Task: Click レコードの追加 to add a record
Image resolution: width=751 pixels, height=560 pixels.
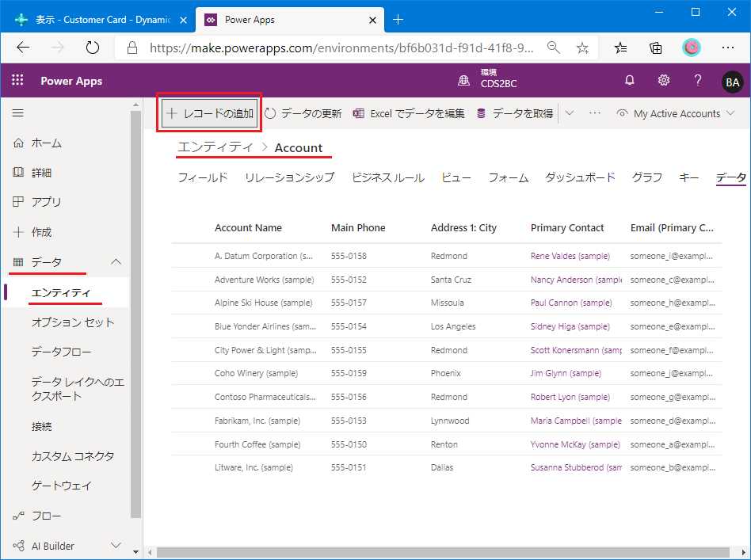Action: (x=210, y=113)
